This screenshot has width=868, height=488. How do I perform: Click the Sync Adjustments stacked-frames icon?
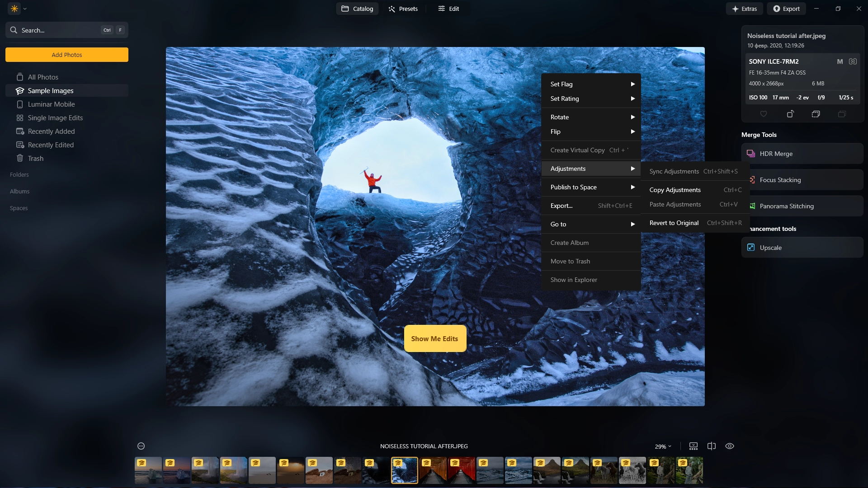[x=816, y=114]
